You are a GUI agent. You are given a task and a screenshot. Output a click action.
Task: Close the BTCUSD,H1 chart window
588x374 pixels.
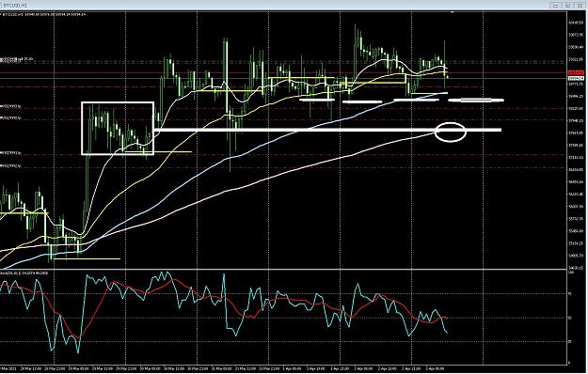[x=580, y=6]
